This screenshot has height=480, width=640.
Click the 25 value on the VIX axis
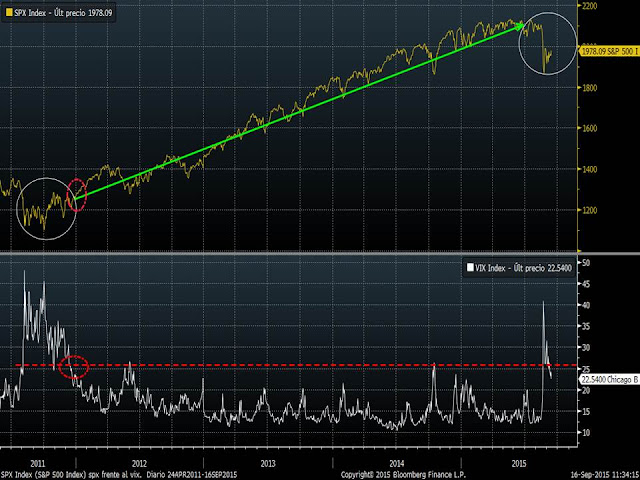586,369
